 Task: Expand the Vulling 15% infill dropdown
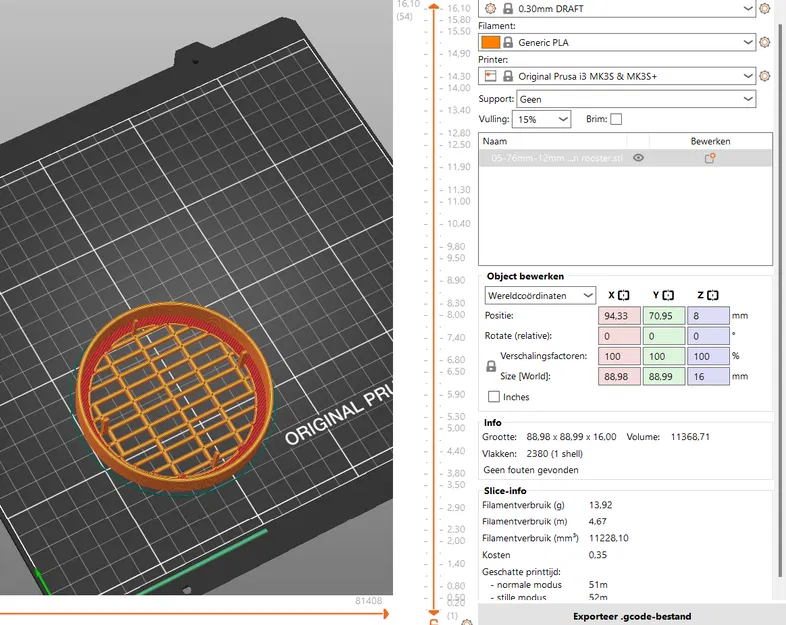point(541,119)
